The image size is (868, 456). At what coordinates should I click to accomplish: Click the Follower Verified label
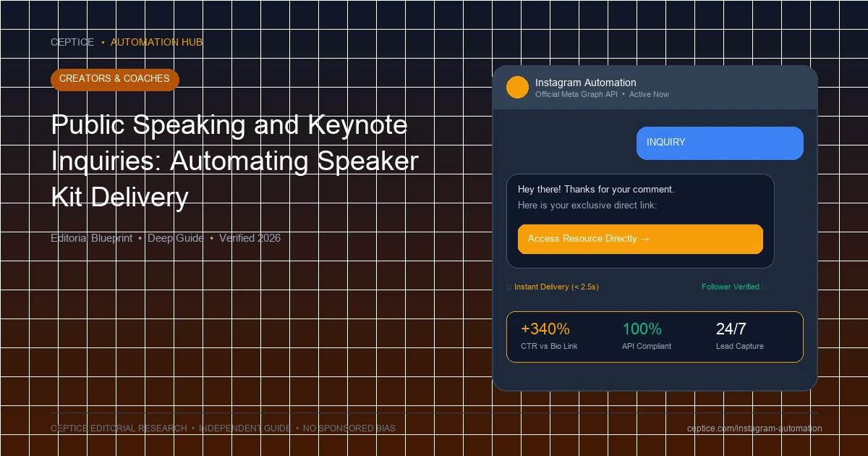click(x=731, y=287)
